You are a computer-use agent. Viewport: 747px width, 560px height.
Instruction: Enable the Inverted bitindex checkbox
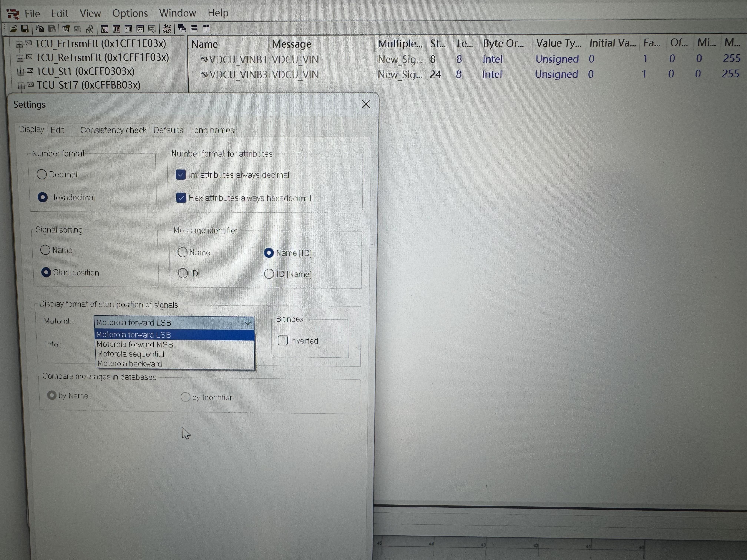282,340
